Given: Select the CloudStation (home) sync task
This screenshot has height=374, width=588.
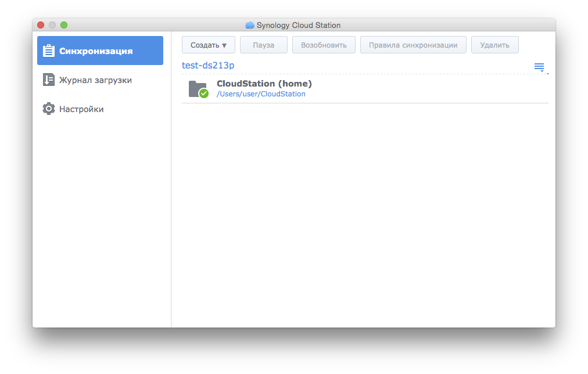Looking at the screenshot, I should pos(365,89).
